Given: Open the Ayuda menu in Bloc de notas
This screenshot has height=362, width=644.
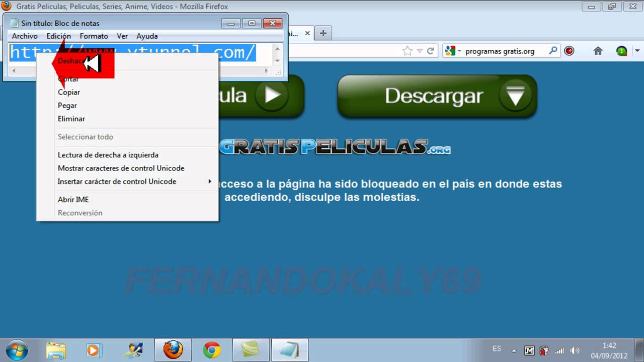Looking at the screenshot, I should 147,36.
